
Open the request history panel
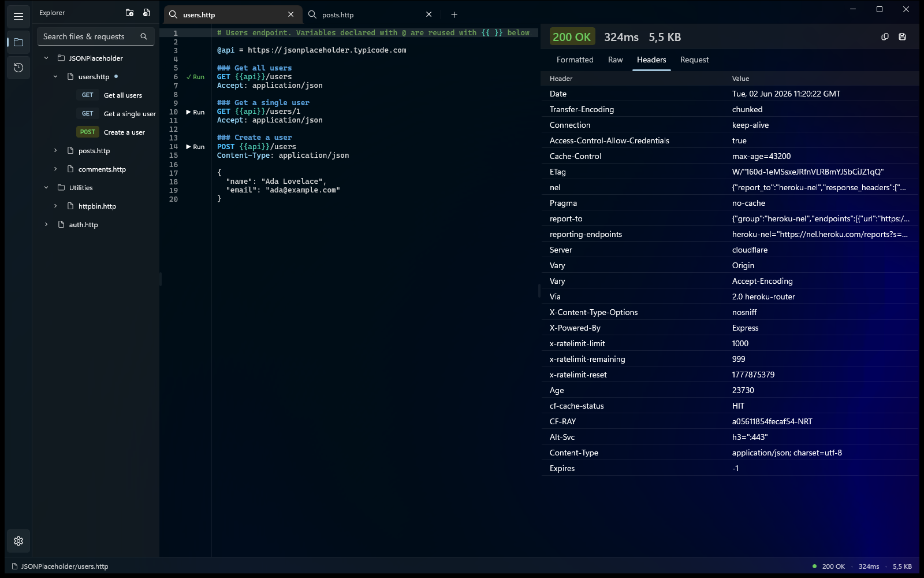[x=18, y=68]
